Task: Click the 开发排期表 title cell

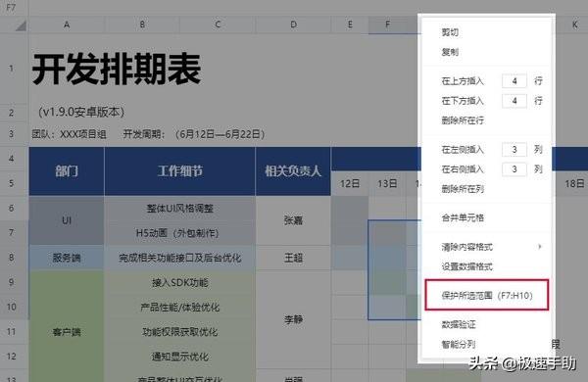Action: [x=117, y=69]
